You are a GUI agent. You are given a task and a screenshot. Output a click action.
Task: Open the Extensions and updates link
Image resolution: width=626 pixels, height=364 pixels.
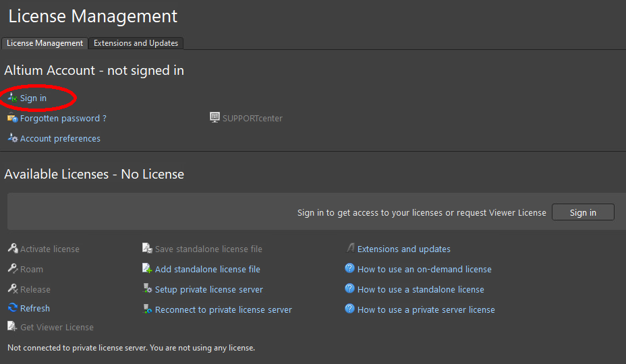pyautogui.click(x=403, y=249)
